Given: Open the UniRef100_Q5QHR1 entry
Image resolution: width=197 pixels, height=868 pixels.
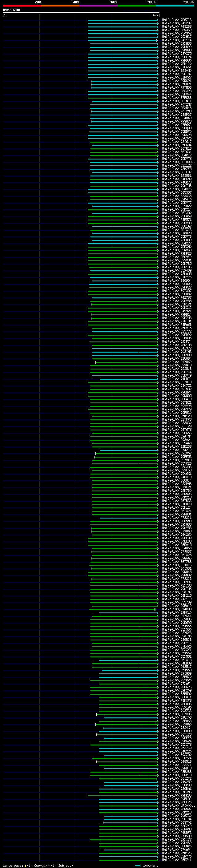Looking at the screenshot, I should click(176, 84).
